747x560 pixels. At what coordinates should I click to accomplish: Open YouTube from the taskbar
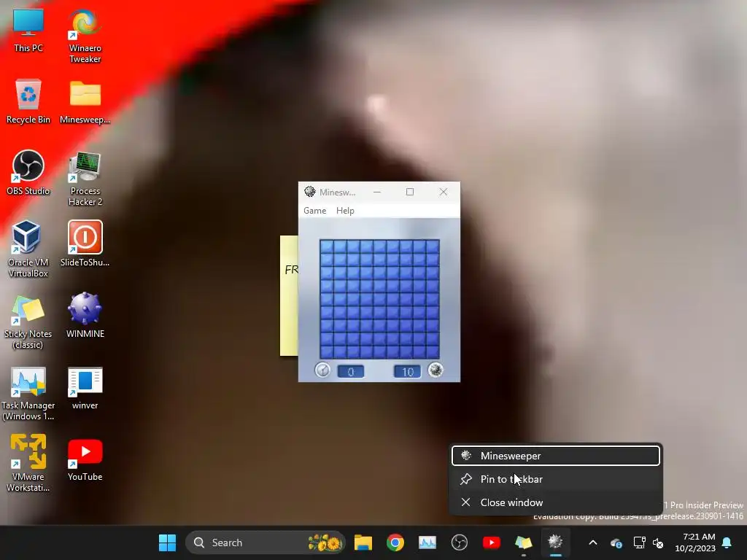491,542
